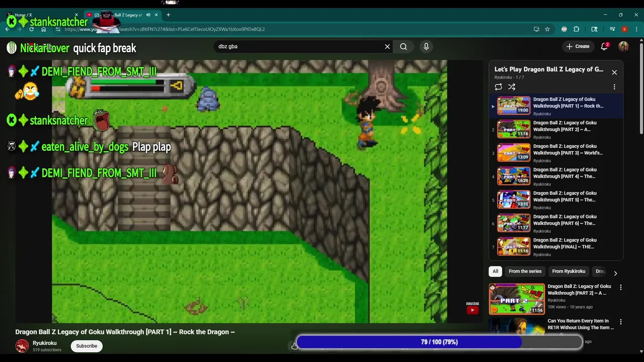The height and width of the screenshot is (362, 644).
Task: Go to the browser home page
Action: point(44,29)
